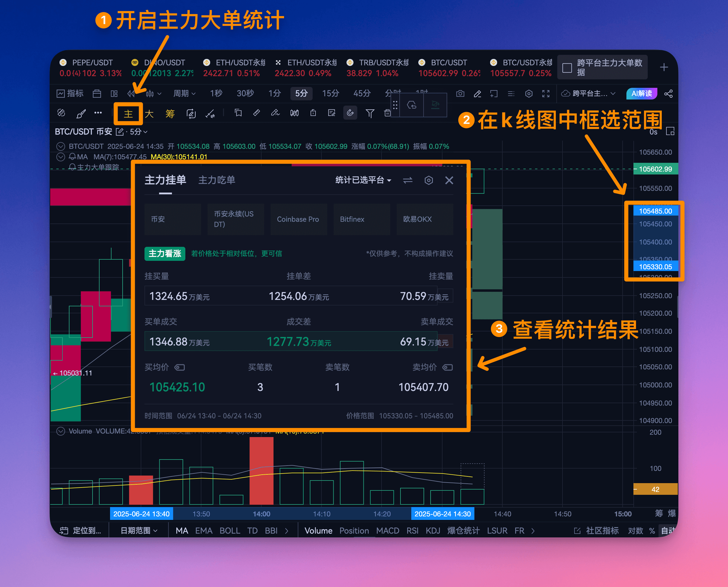Click the 2025-06-24 14:30 time range marker
728x587 pixels.
(x=443, y=514)
